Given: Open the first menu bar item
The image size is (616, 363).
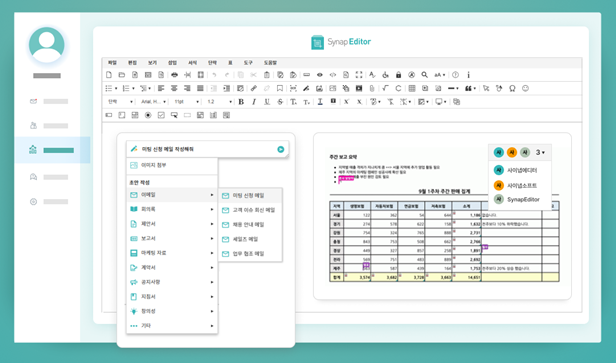Looking at the screenshot, I should tap(112, 62).
